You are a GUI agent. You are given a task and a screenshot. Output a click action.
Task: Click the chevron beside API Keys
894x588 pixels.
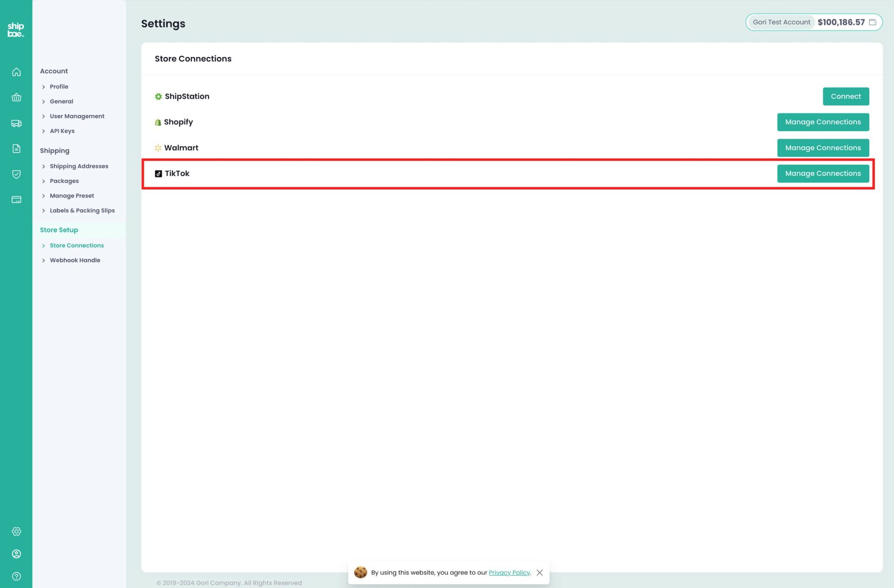(x=44, y=131)
